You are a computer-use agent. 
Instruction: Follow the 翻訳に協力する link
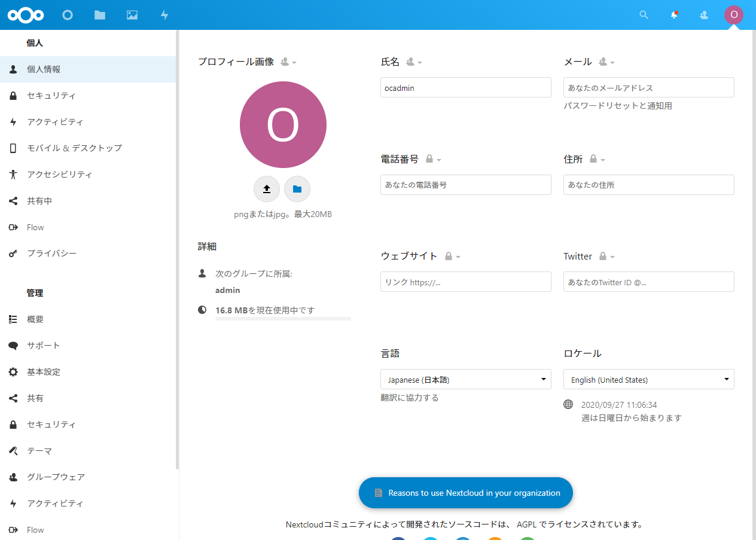click(x=410, y=398)
